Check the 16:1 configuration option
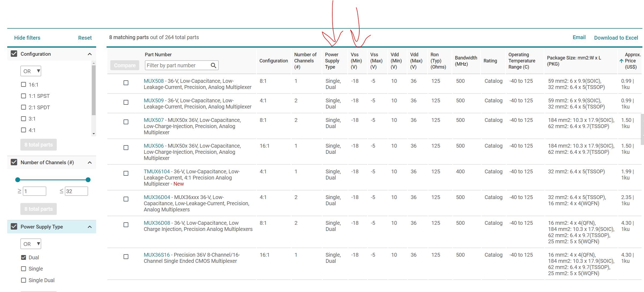The height and width of the screenshot is (292, 644). 24,84
